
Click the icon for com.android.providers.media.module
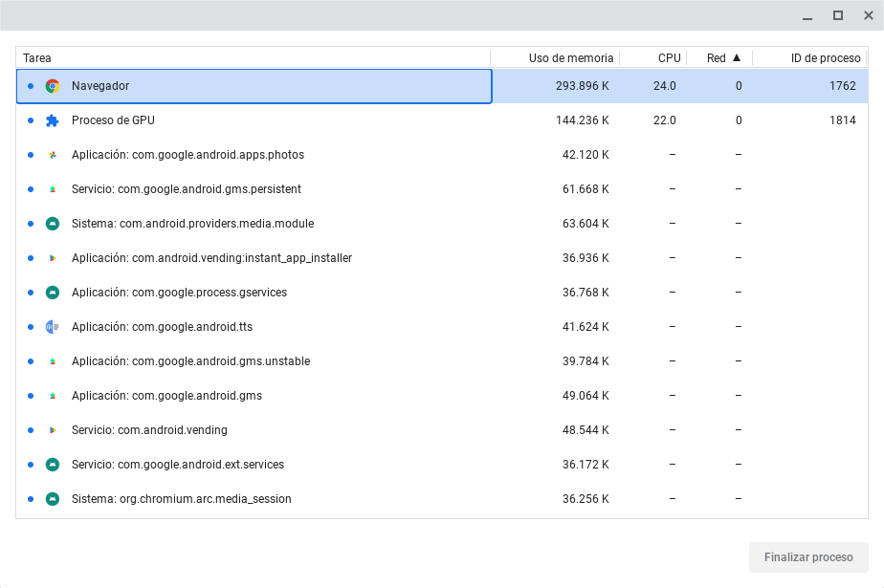[x=53, y=223]
